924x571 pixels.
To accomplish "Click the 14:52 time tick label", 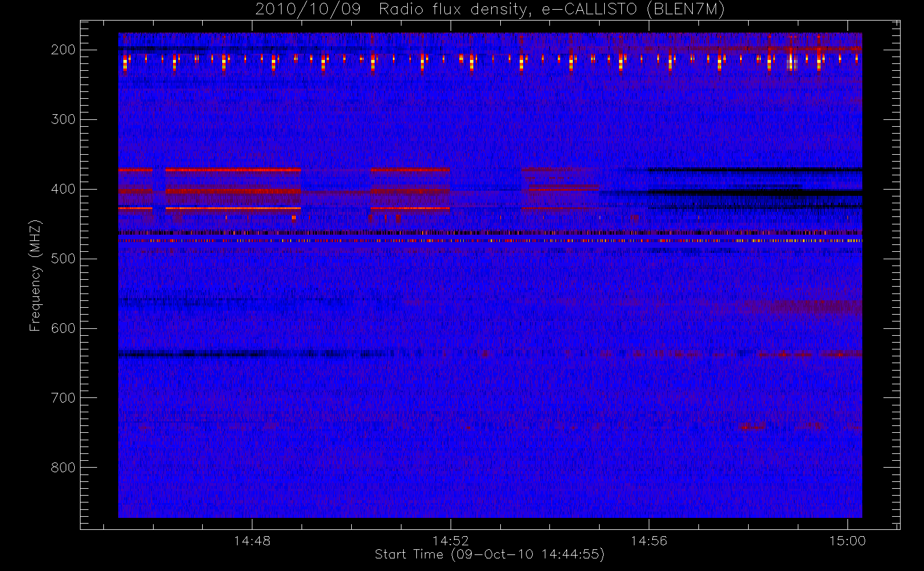I will (x=451, y=541).
